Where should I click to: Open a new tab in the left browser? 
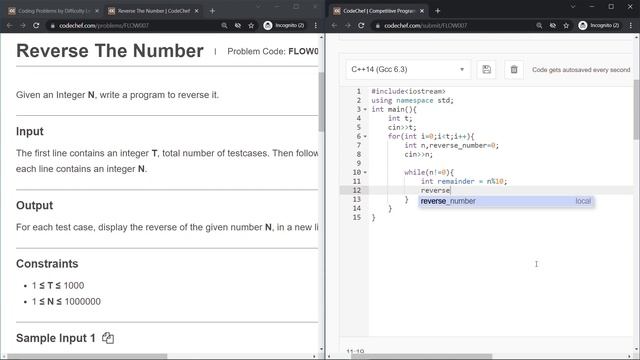[212, 11]
